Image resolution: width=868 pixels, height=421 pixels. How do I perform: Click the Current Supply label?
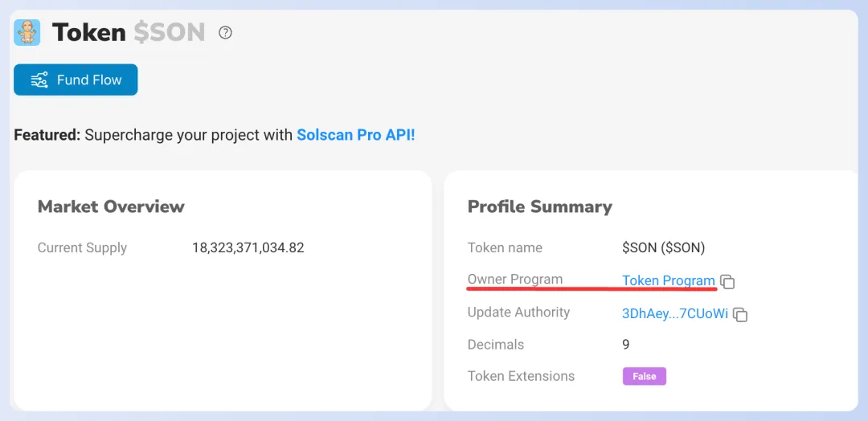pyautogui.click(x=83, y=247)
